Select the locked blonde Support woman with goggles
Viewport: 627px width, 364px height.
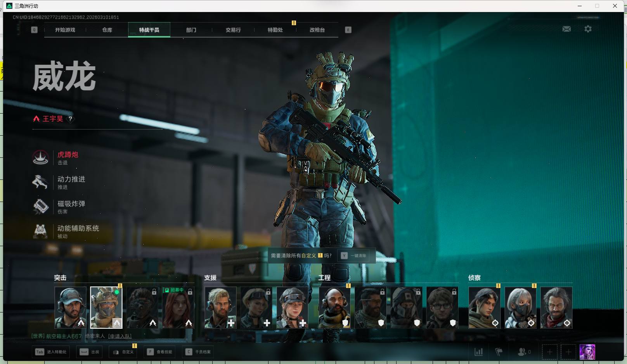[x=256, y=308]
